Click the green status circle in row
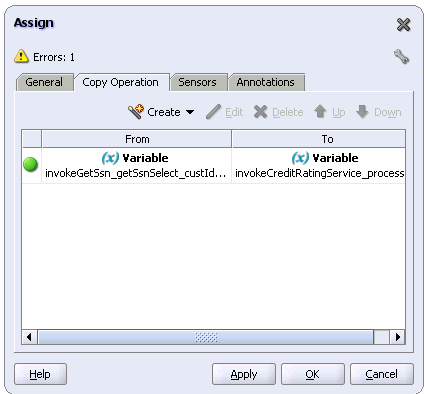Image resolution: width=424 pixels, height=394 pixels. tap(31, 165)
